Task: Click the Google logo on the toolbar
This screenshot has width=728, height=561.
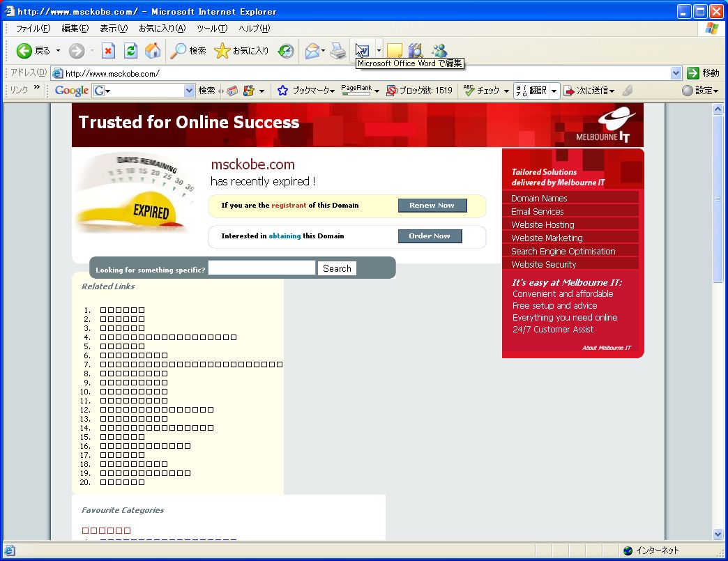Action: 72,91
